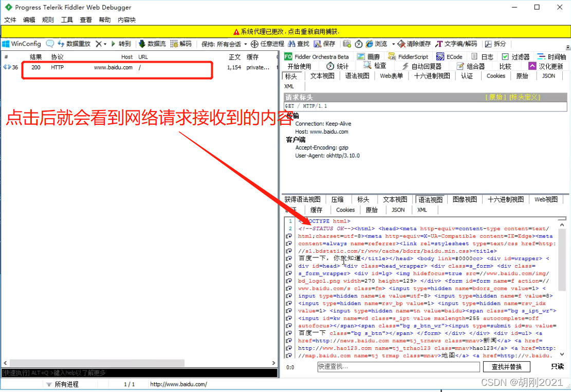Open 汉化更新 tab
571x392 pixels.
[546, 66]
